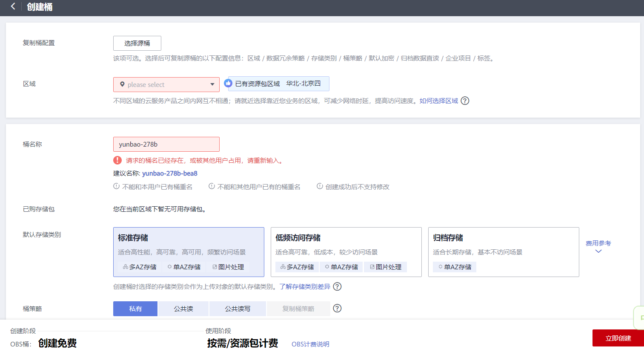The height and width of the screenshot is (352, 644).
Task: Click inside the bucket name input field
Action: [x=166, y=144]
